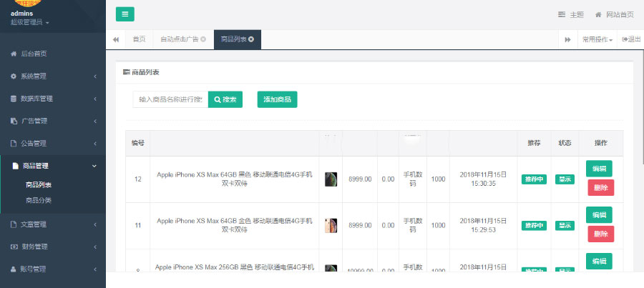Click the 退出 logout button

point(630,39)
